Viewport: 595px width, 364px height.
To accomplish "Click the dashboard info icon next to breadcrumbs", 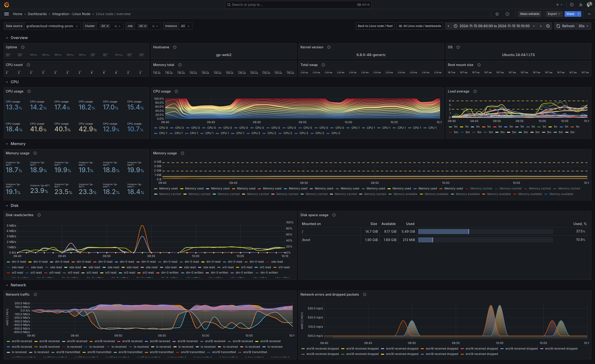I will pyautogui.click(x=507, y=14).
